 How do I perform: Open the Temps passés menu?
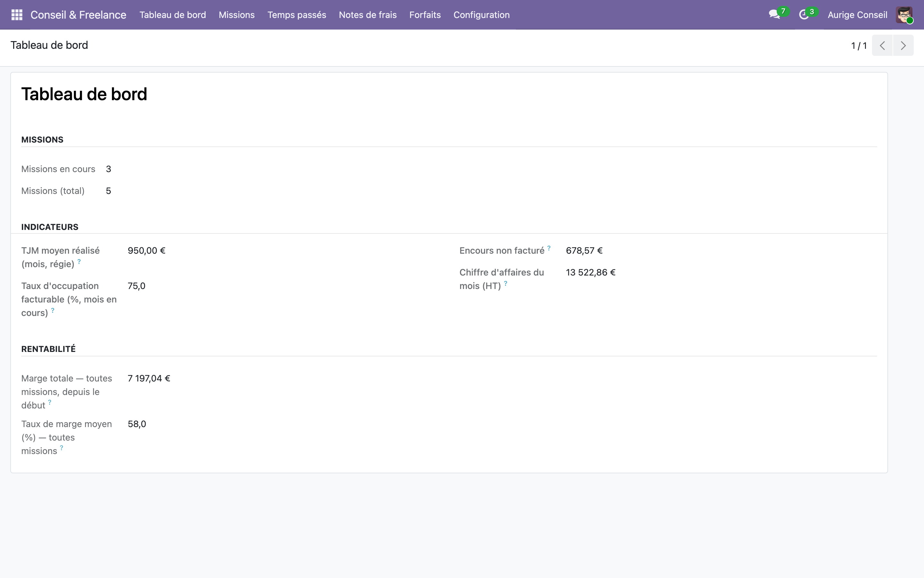(297, 14)
